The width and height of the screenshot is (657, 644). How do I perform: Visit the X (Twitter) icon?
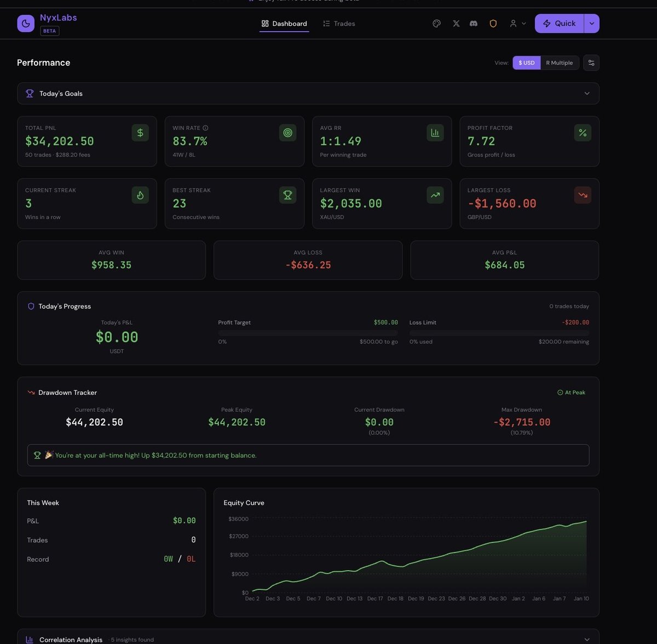456,24
